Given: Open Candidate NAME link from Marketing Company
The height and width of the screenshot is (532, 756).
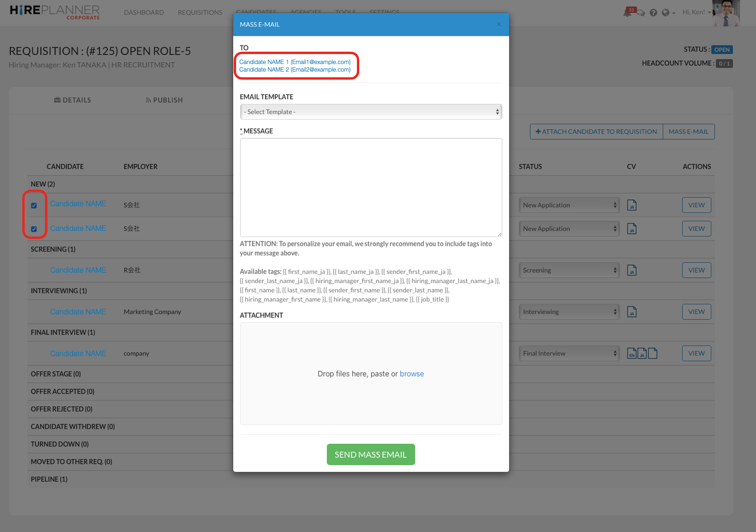Looking at the screenshot, I should click(x=78, y=312).
